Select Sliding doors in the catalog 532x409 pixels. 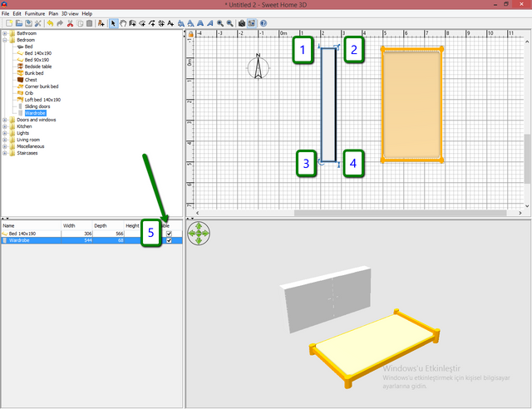(37, 106)
